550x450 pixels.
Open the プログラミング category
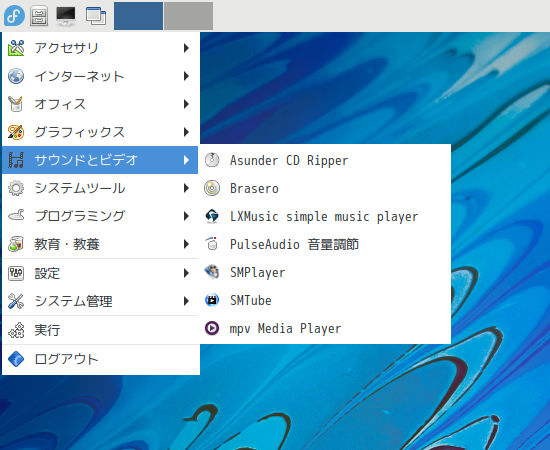tap(100, 216)
